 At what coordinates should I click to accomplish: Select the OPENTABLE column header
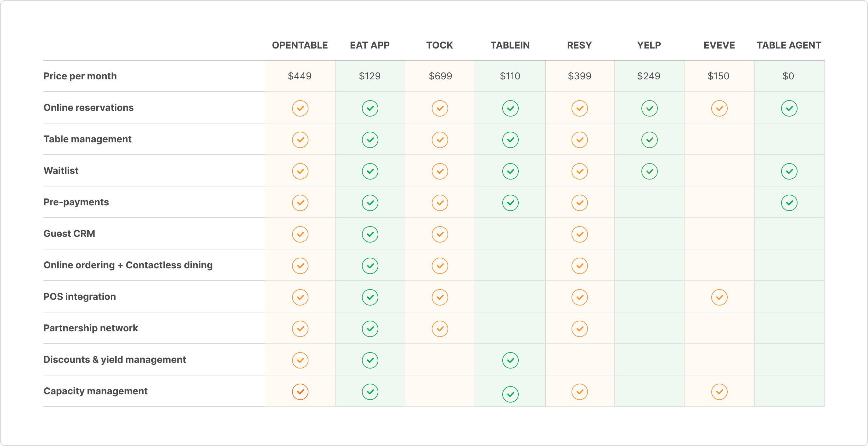pos(300,45)
